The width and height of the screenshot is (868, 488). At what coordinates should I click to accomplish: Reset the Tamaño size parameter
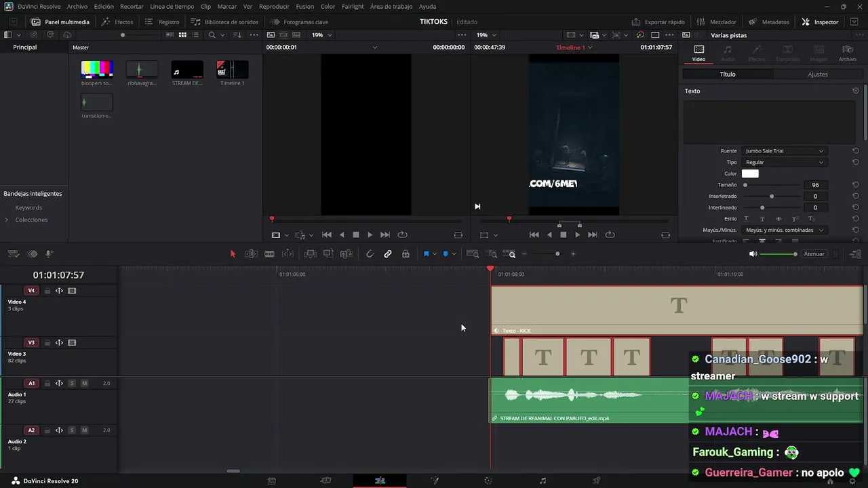856,185
